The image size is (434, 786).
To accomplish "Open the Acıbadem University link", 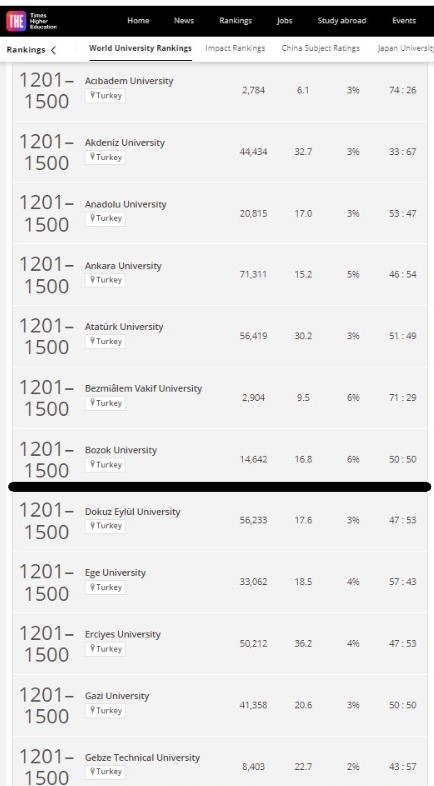I will click(129, 81).
